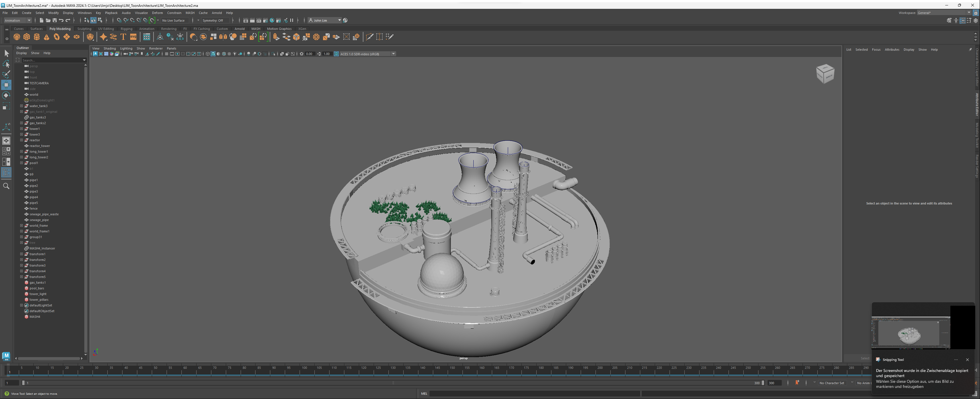Click the Save scene icon
The image size is (980, 399).
pos(54,21)
